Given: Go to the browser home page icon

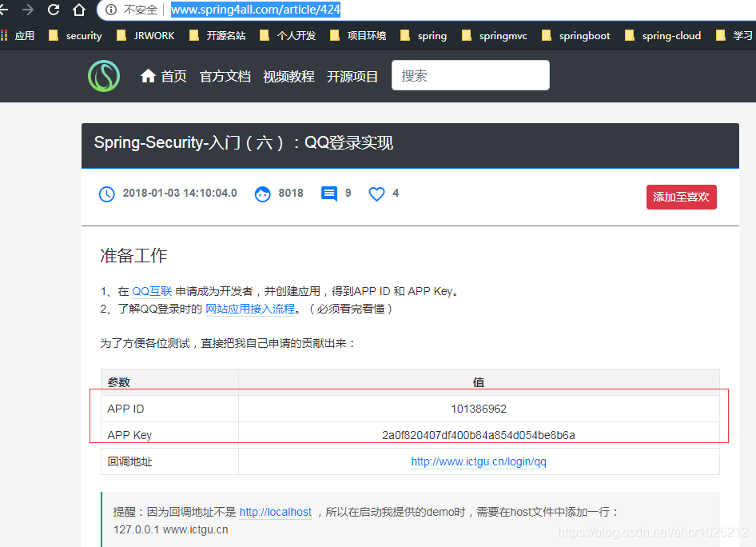Looking at the screenshot, I should pos(79,9).
